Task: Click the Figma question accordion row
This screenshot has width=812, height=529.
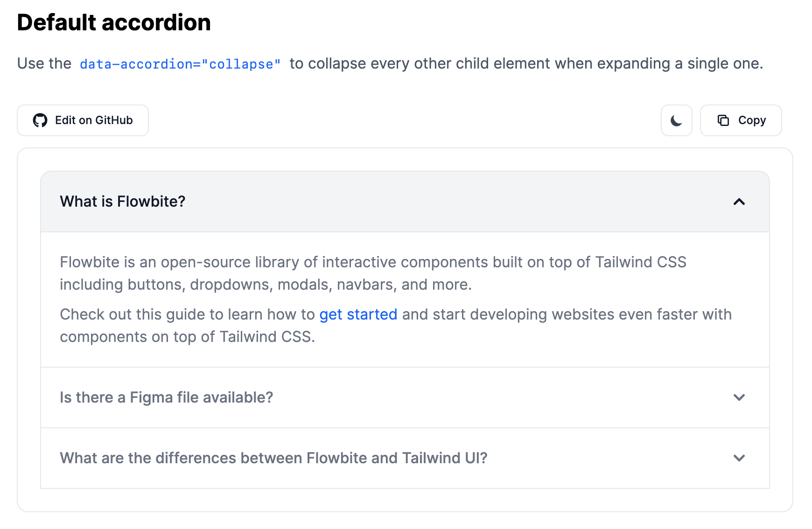Action: [467, 397]
